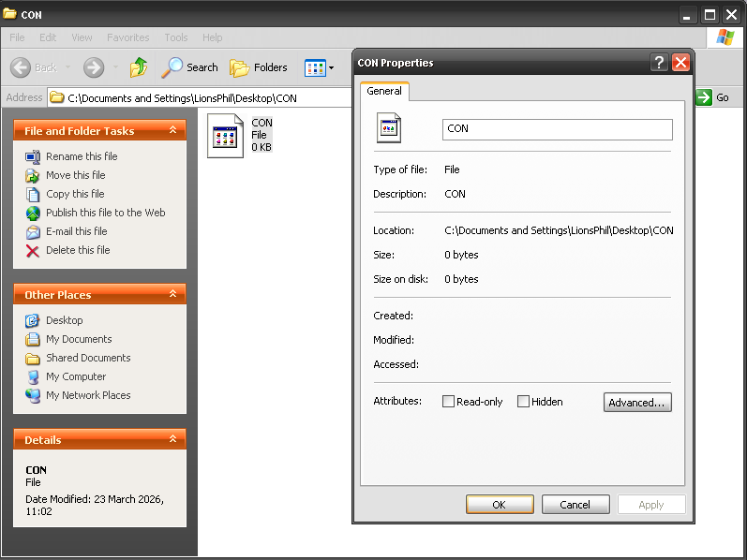Click the My Network Places icon

(33, 395)
